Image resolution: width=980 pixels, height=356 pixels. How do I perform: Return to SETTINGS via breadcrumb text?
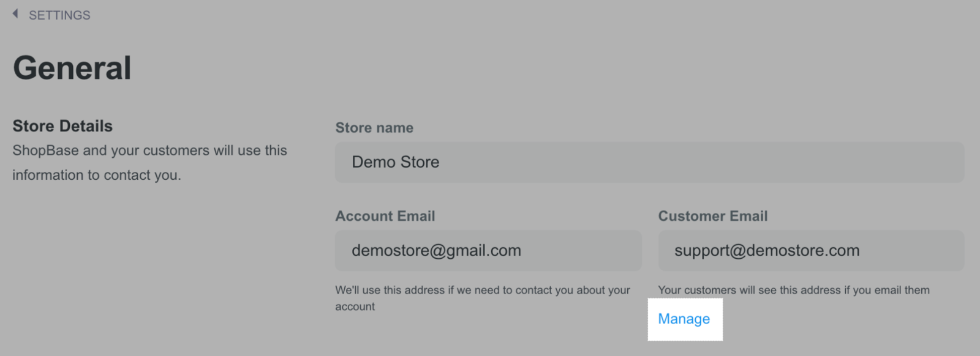pyautogui.click(x=59, y=15)
